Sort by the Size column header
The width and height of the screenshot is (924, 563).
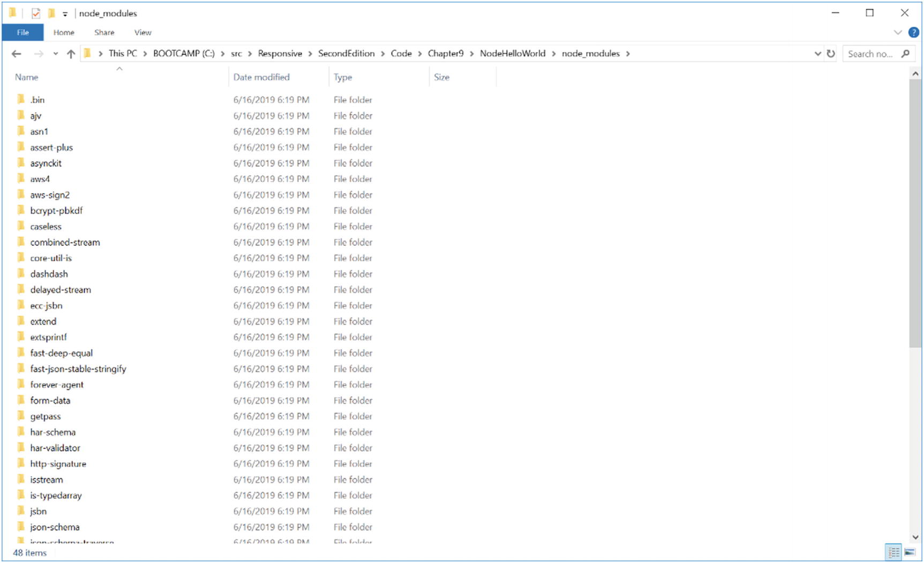441,77
